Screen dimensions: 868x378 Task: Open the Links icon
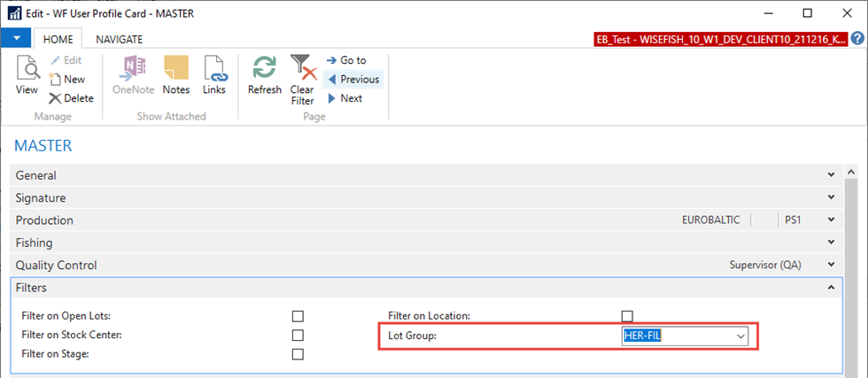(x=214, y=69)
